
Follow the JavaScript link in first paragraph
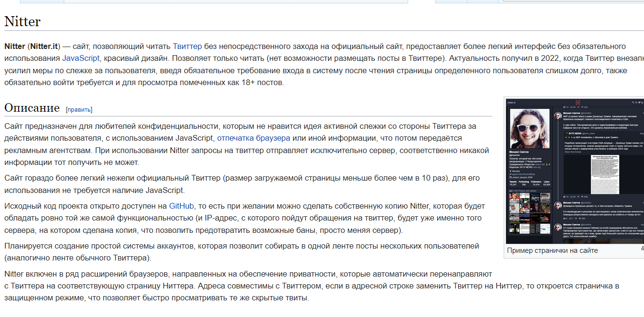click(x=80, y=58)
